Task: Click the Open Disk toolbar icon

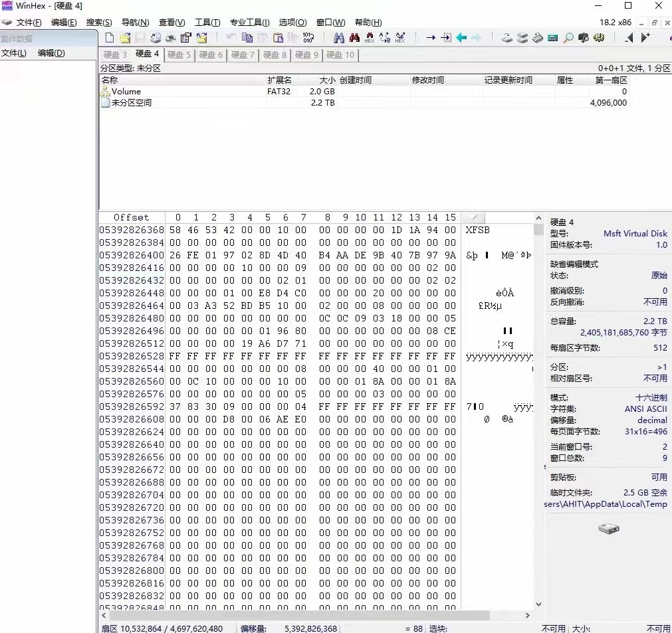Action: (x=507, y=38)
